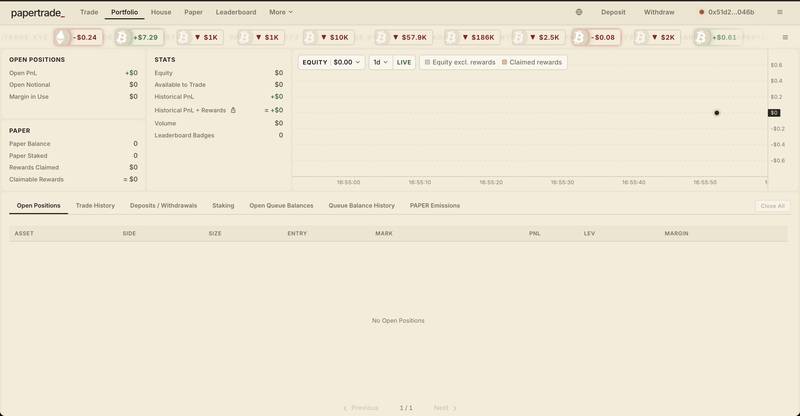Screen dimensions: 800x416
Task: Click the Available to Trade label
Action: tap(180, 84)
